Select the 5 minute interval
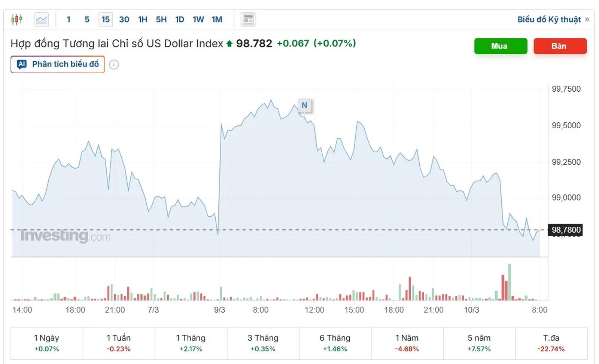The image size is (599, 364). tap(87, 19)
